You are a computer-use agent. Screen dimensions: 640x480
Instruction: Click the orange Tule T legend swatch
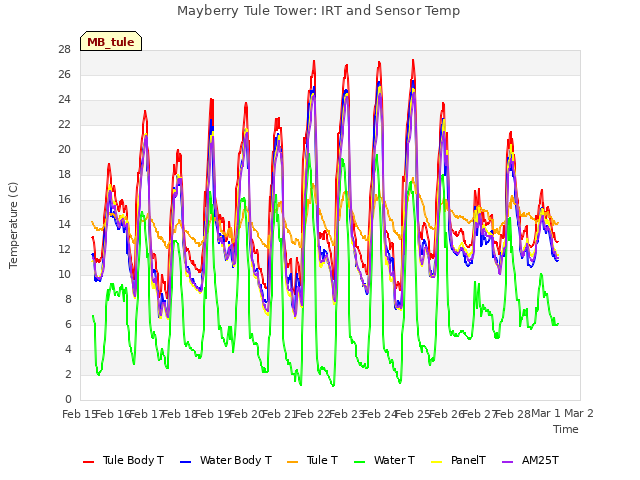(x=293, y=462)
